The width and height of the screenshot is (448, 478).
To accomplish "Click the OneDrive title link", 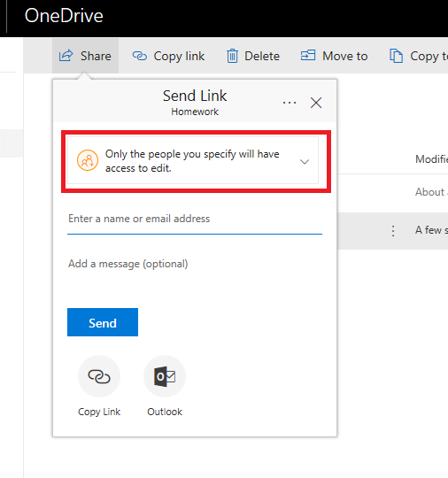I will point(64,16).
